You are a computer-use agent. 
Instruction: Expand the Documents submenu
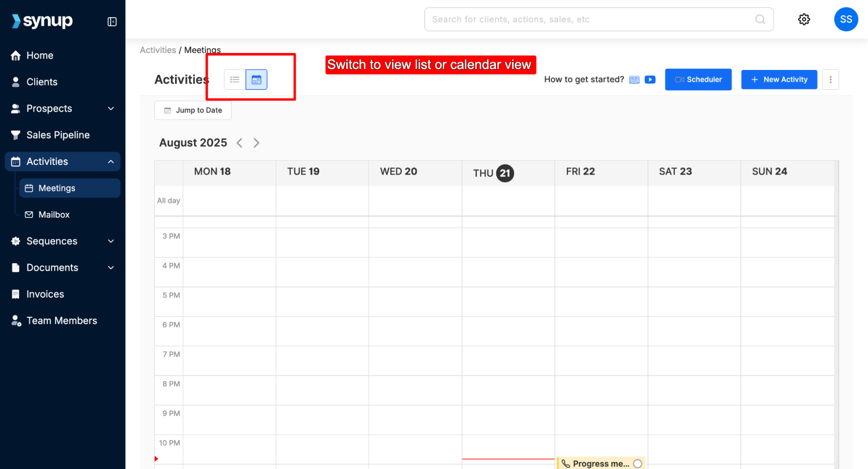click(111, 268)
